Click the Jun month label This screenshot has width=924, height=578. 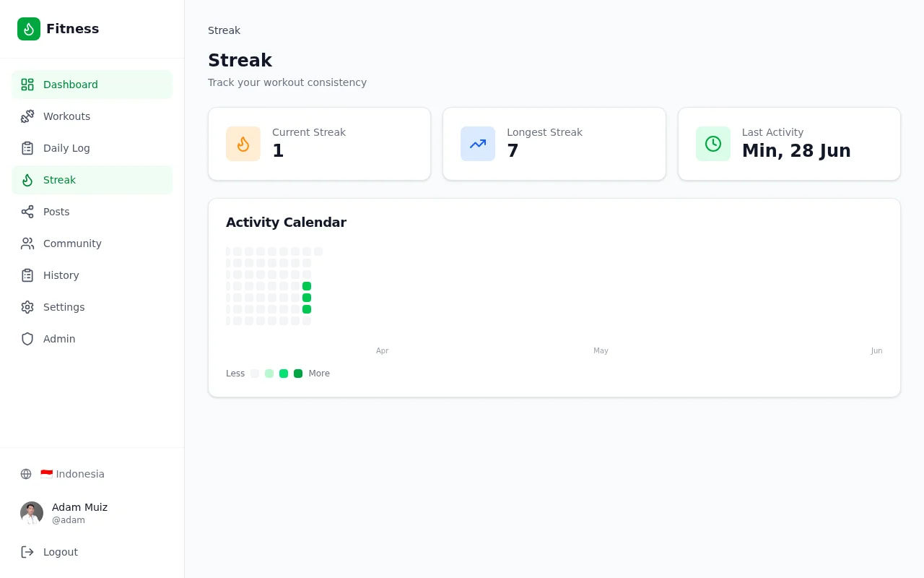coord(876,351)
